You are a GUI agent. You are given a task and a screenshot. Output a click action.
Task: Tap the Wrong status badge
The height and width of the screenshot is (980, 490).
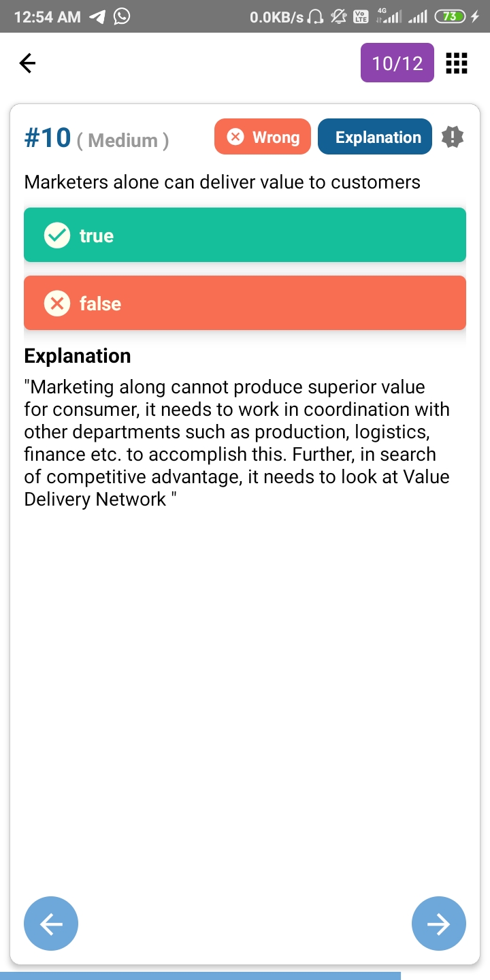pos(263,137)
